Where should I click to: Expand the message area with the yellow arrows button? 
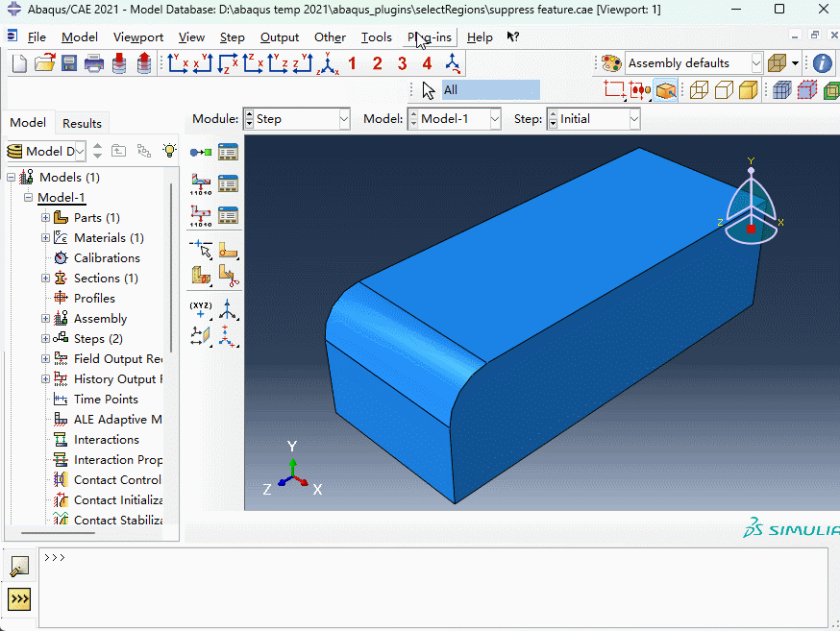[x=17, y=598]
